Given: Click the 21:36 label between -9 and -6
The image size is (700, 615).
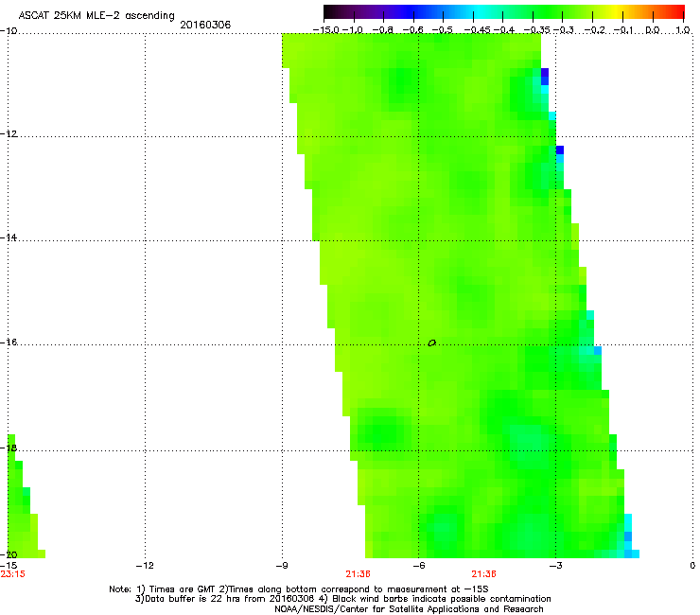Looking at the screenshot, I should [x=358, y=574].
